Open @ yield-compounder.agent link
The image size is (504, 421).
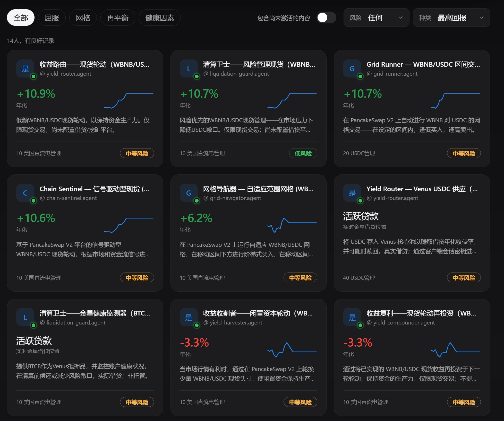(x=400, y=322)
